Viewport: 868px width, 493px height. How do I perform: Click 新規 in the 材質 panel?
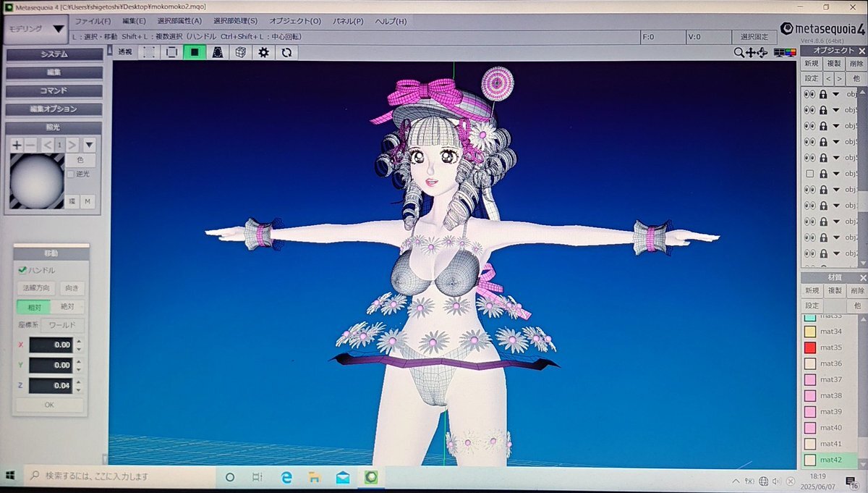click(x=812, y=290)
